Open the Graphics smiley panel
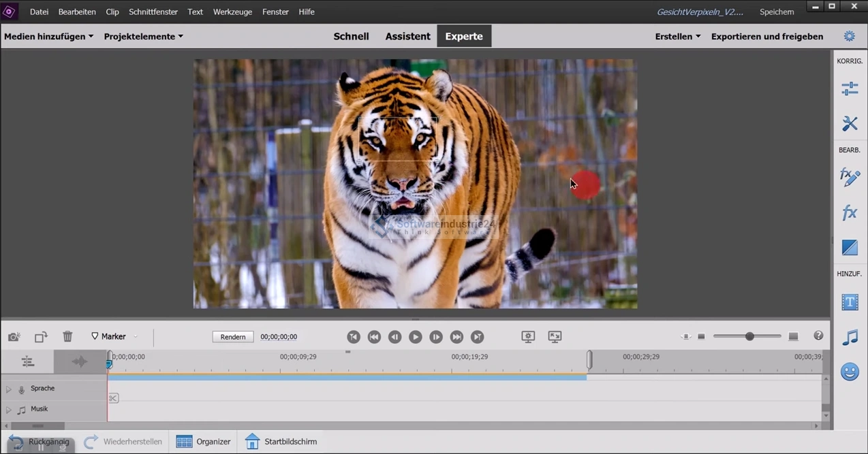Screen dimensions: 868x454 point(850,372)
